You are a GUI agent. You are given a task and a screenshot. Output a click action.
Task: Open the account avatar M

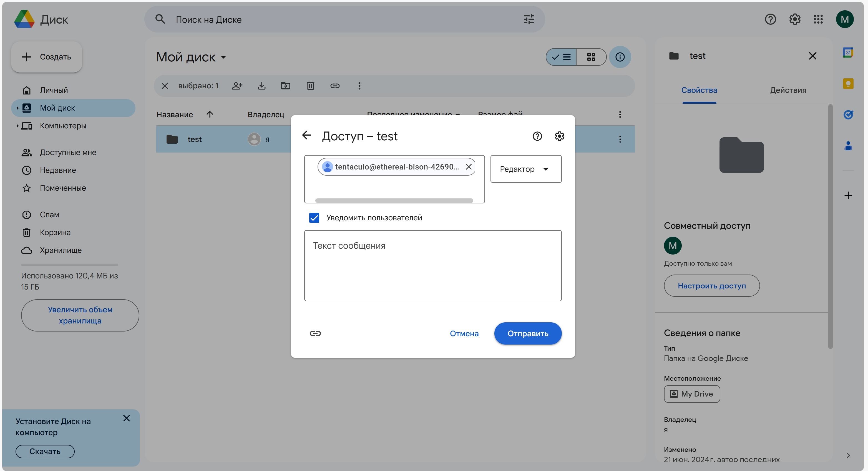(844, 19)
